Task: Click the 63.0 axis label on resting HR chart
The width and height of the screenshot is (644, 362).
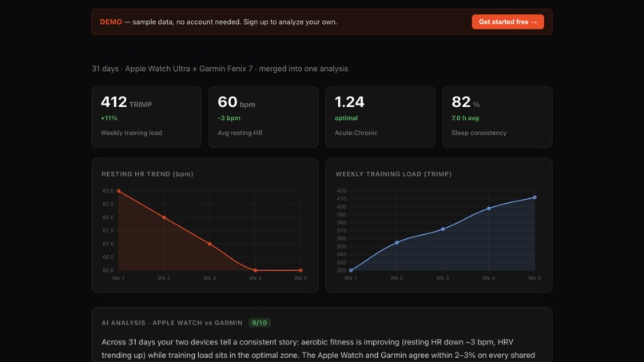Action: coord(108,191)
